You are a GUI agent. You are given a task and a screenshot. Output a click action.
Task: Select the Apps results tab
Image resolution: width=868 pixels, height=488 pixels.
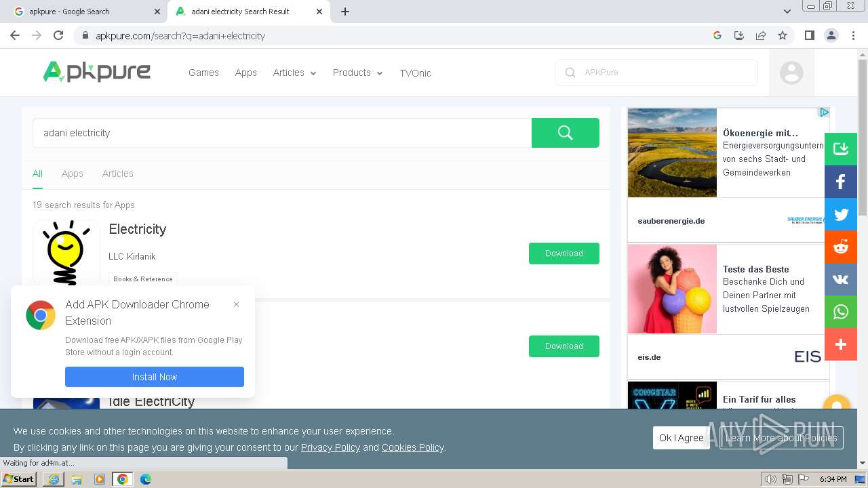pos(72,174)
